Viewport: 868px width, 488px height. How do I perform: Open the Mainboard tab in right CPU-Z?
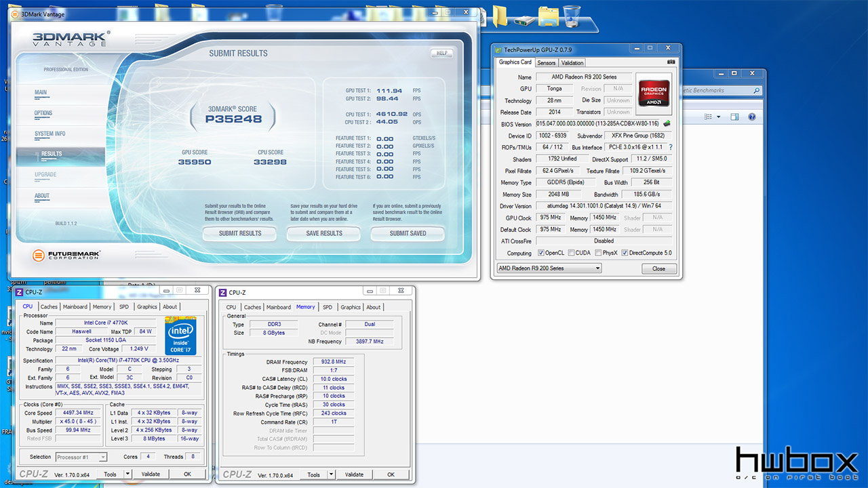pos(279,307)
